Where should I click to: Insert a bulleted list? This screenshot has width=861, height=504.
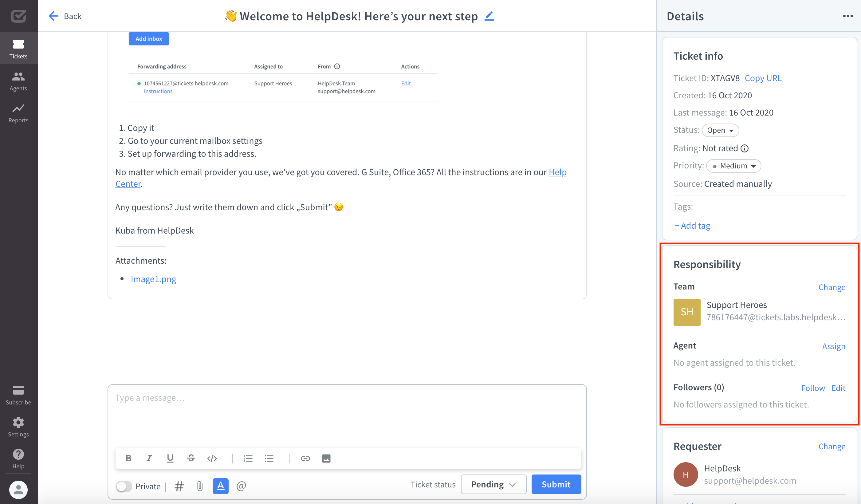[269, 459]
